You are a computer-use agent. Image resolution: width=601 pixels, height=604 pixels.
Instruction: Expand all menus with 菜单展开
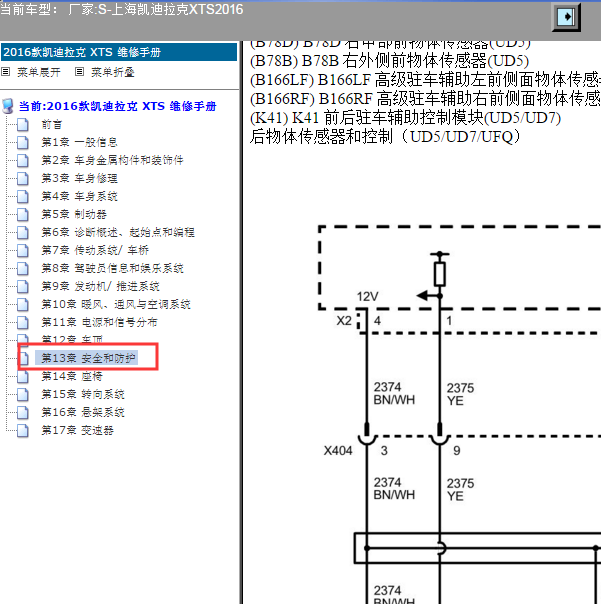pos(39,72)
